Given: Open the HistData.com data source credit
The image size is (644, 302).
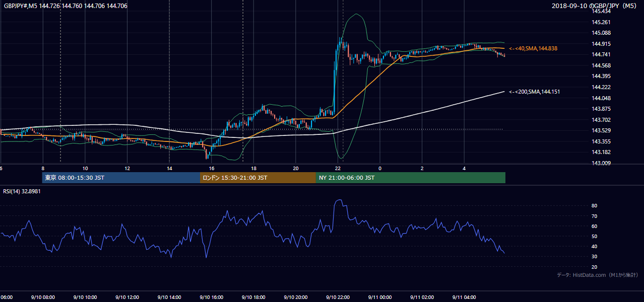Looking at the screenshot, I should (x=598, y=275).
